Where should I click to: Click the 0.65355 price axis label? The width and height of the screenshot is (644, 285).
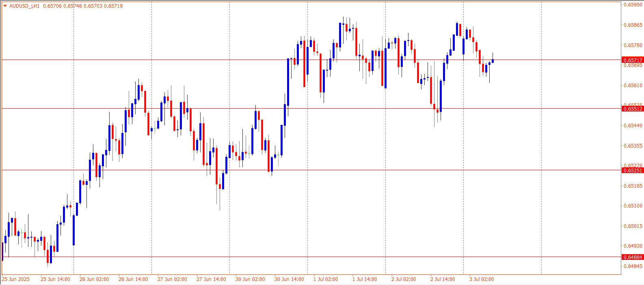click(x=633, y=146)
